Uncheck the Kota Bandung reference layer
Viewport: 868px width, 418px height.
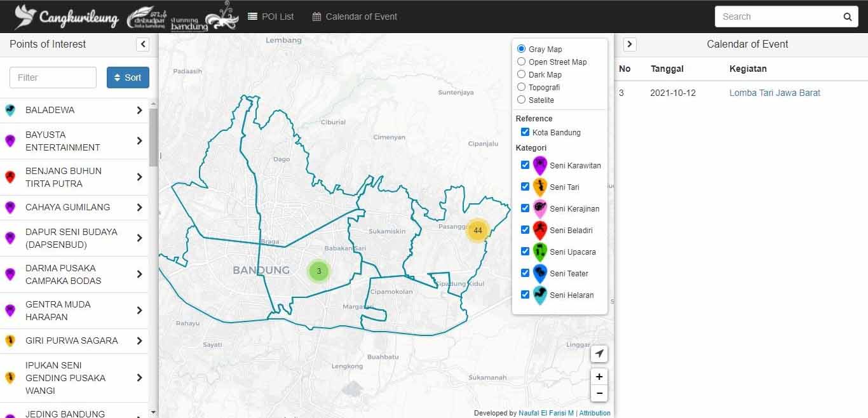pyautogui.click(x=525, y=132)
